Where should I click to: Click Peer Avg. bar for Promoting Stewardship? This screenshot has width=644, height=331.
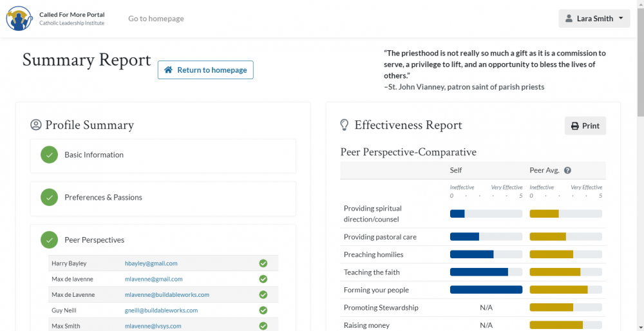click(566, 307)
